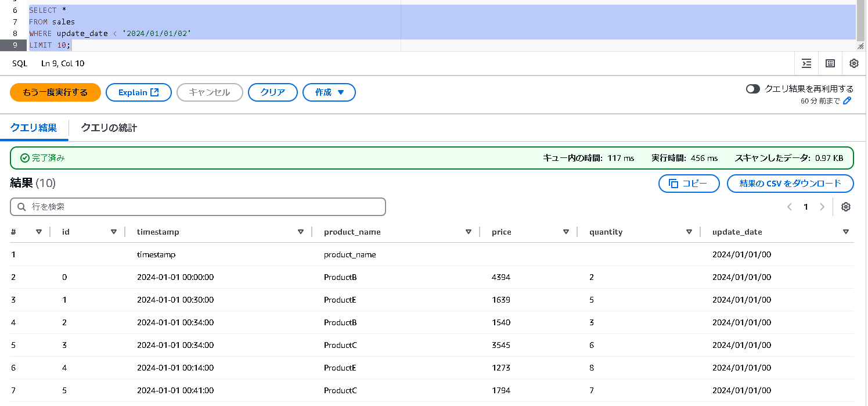Viewport: 868px width, 406px height.
Task: Click the 結果 (10) heading
Action: 33,183
